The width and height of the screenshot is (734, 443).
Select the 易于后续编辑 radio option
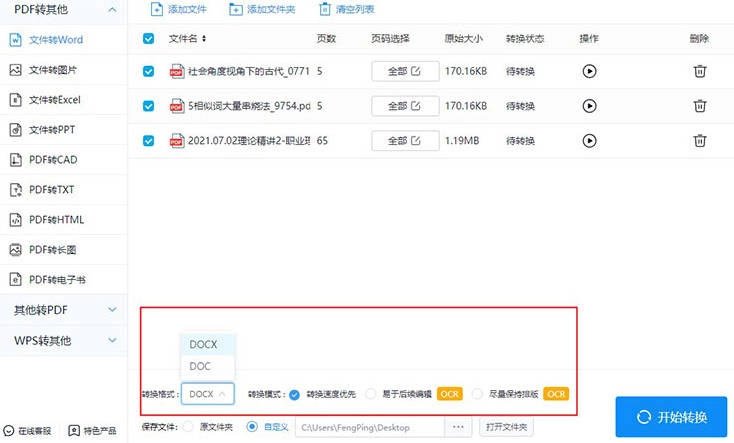tap(371, 394)
